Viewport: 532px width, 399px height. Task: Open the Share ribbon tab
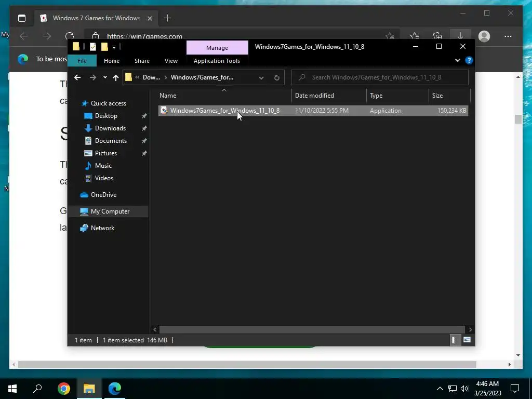click(x=142, y=61)
